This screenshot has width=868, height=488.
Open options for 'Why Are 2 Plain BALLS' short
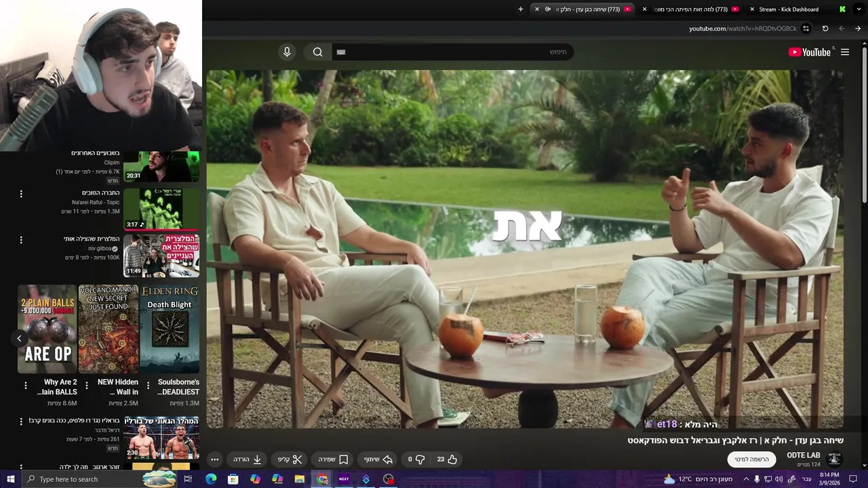point(26,386)
